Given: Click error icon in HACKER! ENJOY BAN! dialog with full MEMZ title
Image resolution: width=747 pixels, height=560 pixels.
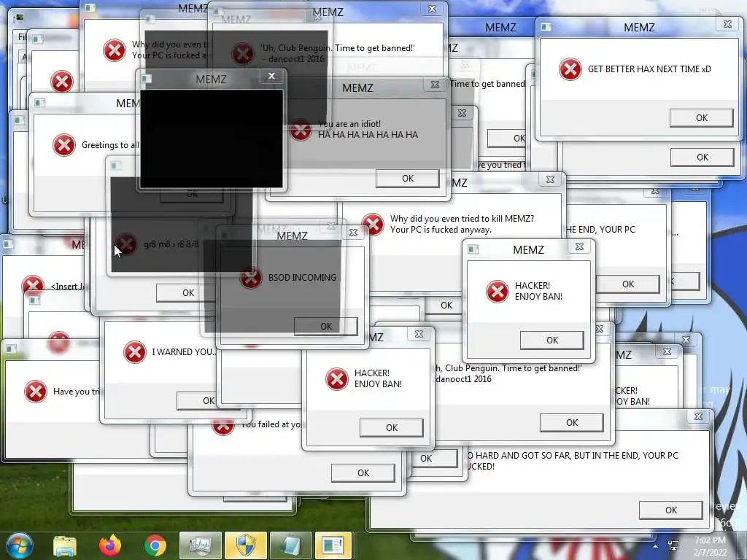Looking at the screenshot, I should 498,292.
